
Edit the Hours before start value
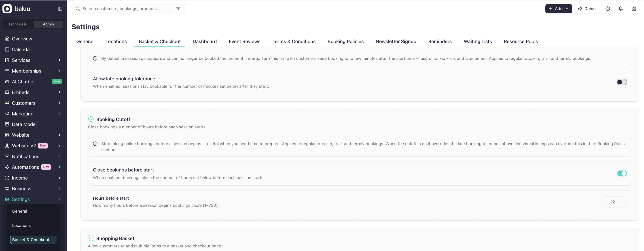pos(615,202)
